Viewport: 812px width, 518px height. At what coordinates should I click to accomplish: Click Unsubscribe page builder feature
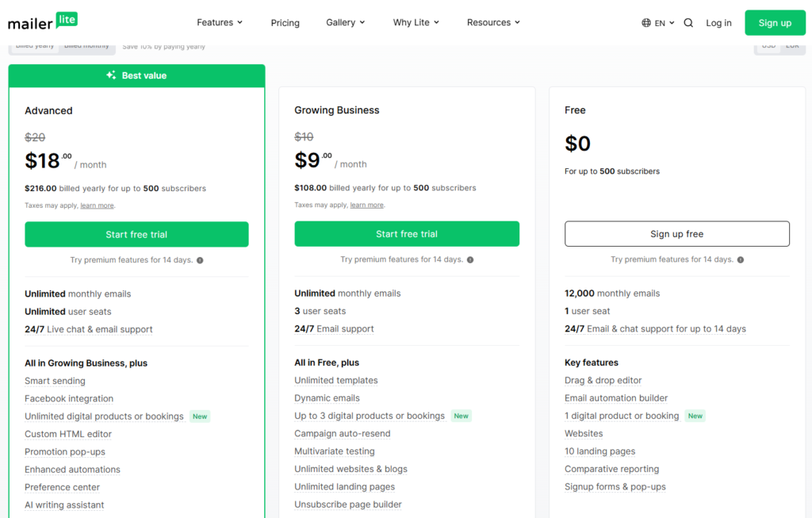pos(348,504)
